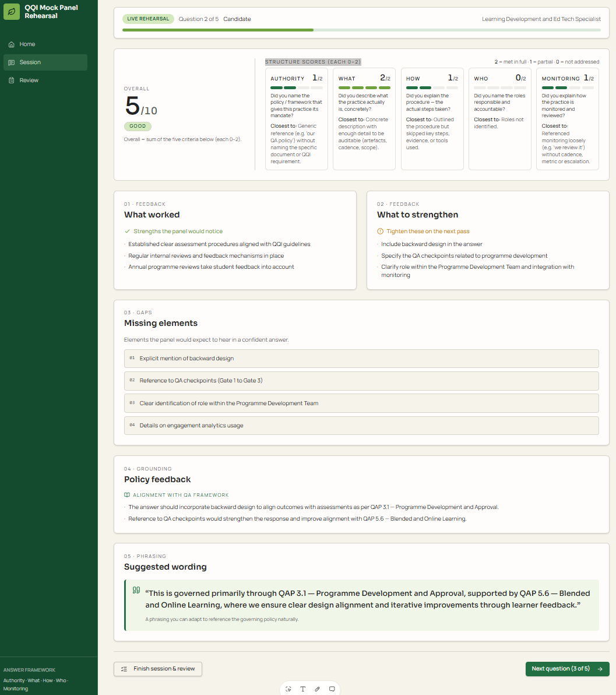This screenshot has height=695, width=616.
Task: Click the suggested wording quote starting 'This is governed primarily'
Action: (368, 599)
